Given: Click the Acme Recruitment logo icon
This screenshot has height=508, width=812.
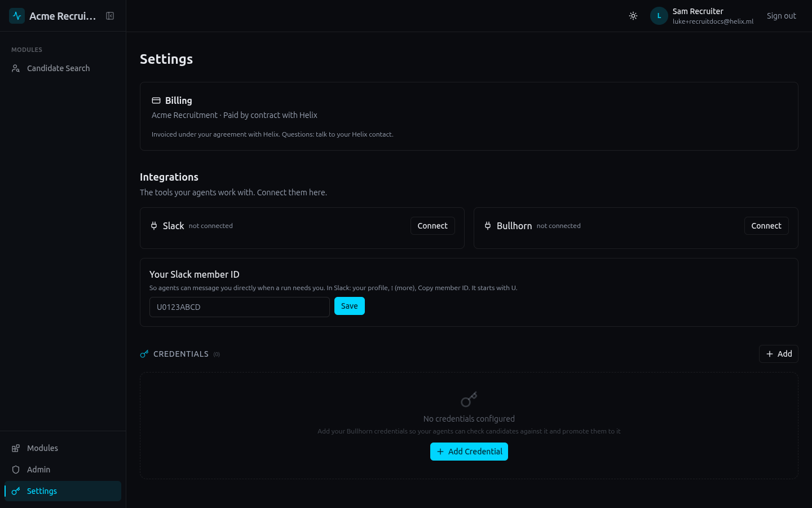Looking at the screenshot, I should click(17, 16).
